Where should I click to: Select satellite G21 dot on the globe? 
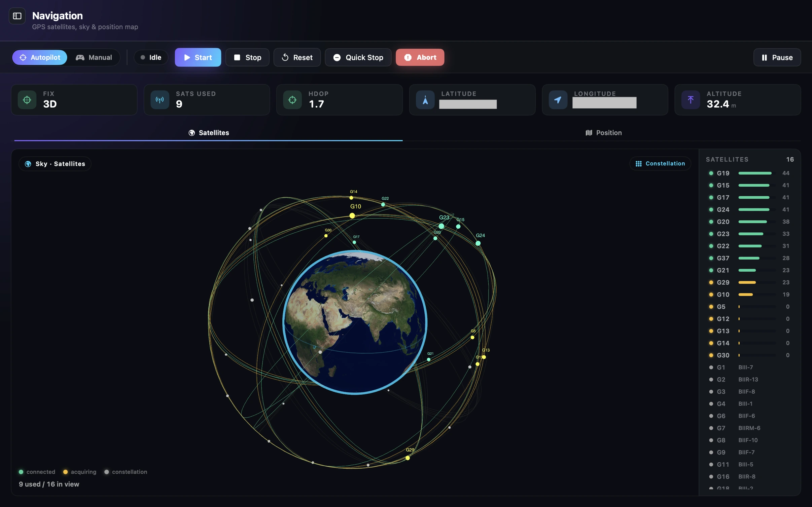pyautogui.click(x=428, y=360)
